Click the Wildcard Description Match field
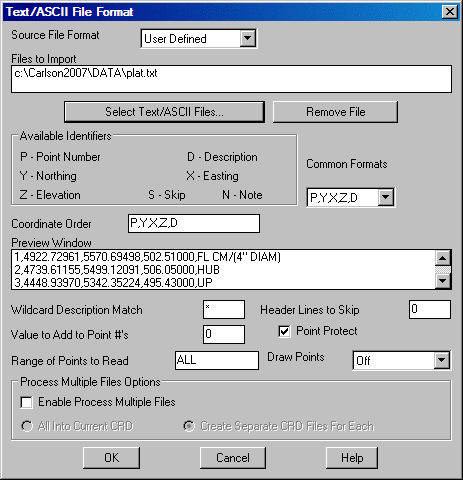 tap(224, 309)
